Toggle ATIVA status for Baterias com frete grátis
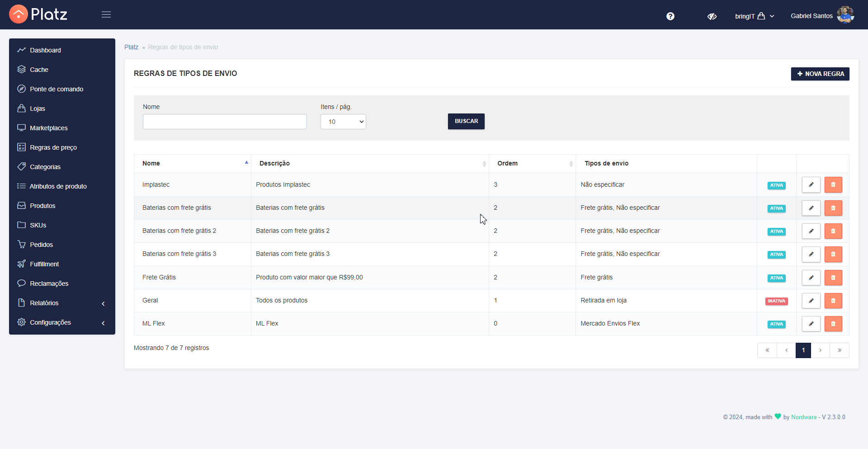 click(x=776, y=208)
